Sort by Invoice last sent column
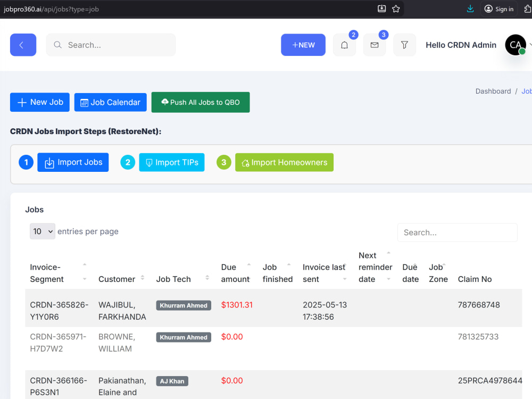The height and width of the screenshot is (399, 532). point(325,273)
